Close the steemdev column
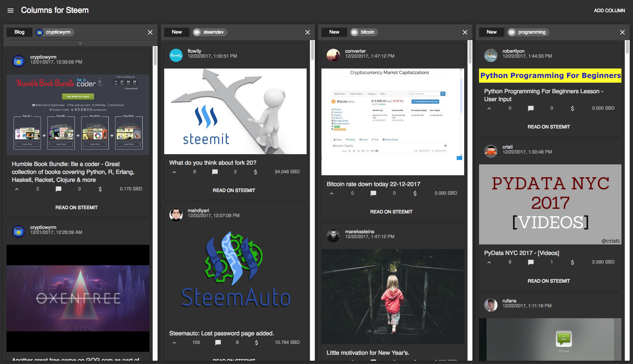 pyautogui.click(x=308, y=32)
